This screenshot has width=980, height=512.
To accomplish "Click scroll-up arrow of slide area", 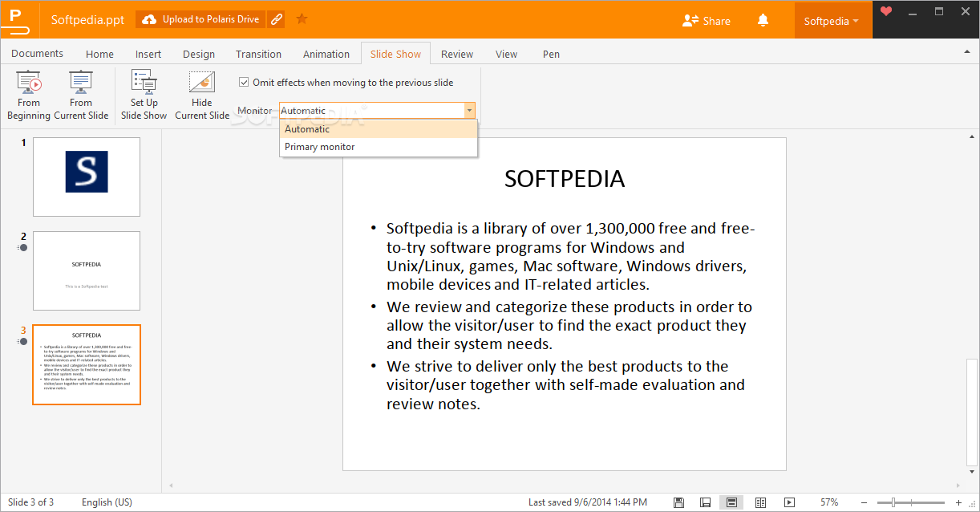I will tap(972, 136).
